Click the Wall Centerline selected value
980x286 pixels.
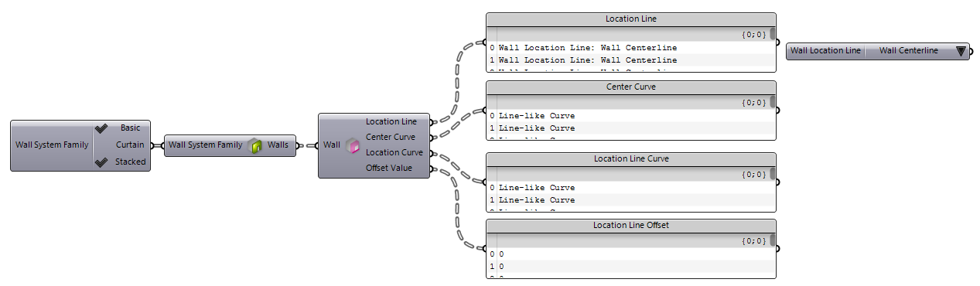[x=909, y=51]
